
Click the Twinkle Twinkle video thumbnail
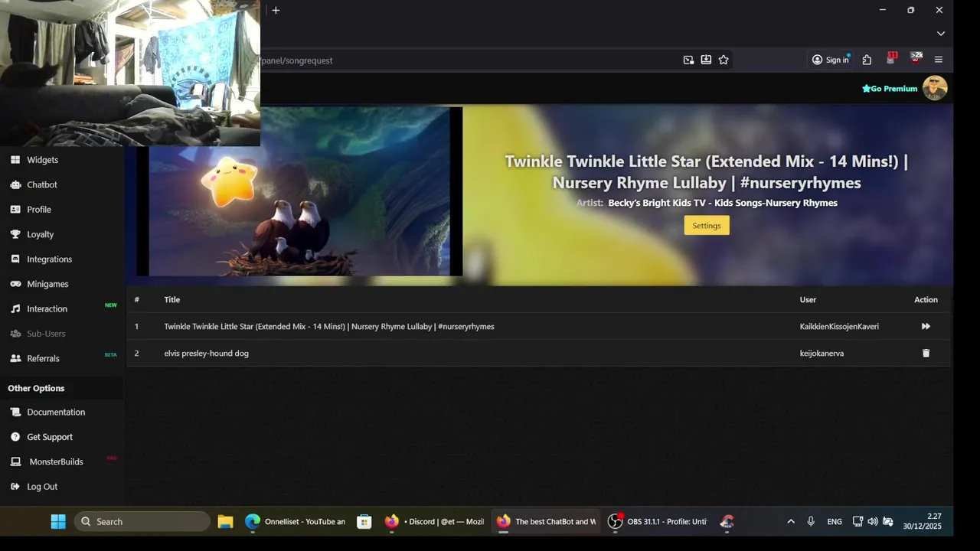tap(299, 191)
